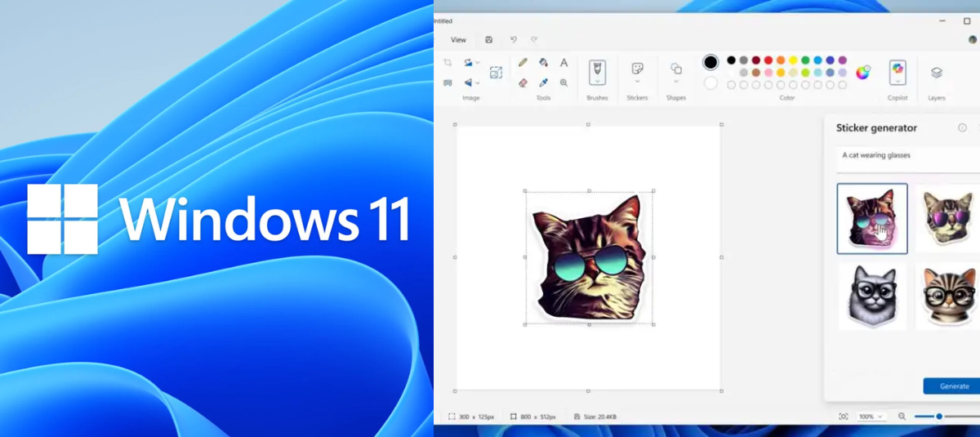
Task: Click the Copilot icon
Action: tap(898, 67)
